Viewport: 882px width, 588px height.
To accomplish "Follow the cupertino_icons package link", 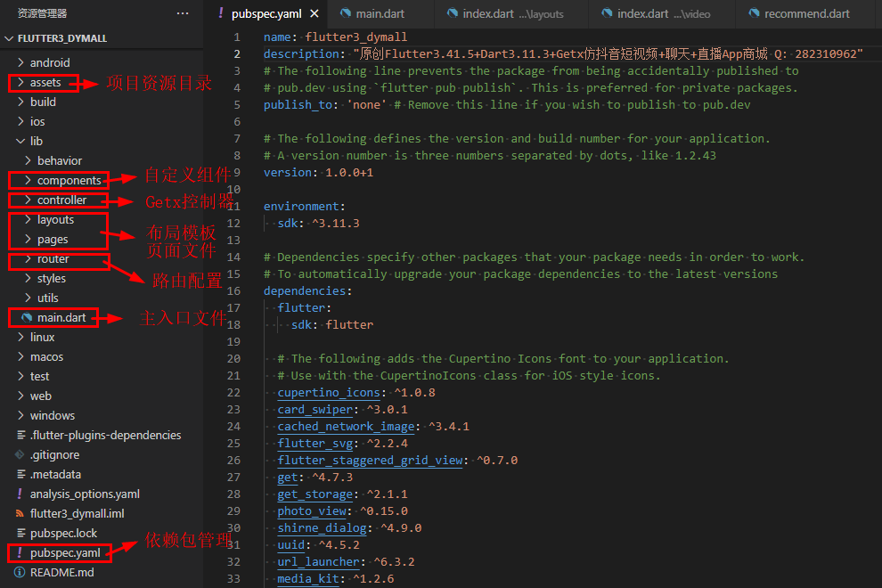I will coord(329,392).
